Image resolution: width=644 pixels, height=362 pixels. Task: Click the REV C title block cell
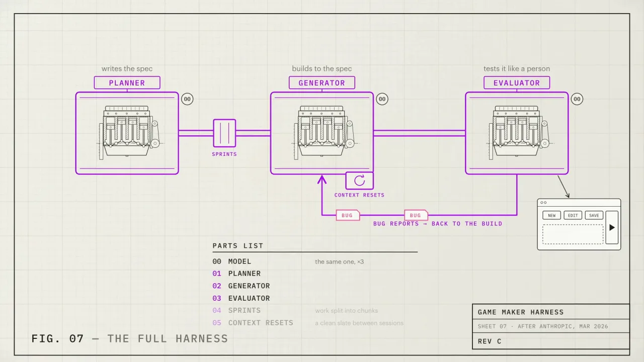point(551,341)
